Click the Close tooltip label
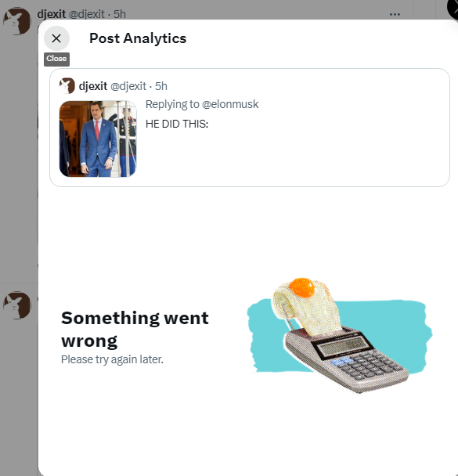 [x=56, y=59]
